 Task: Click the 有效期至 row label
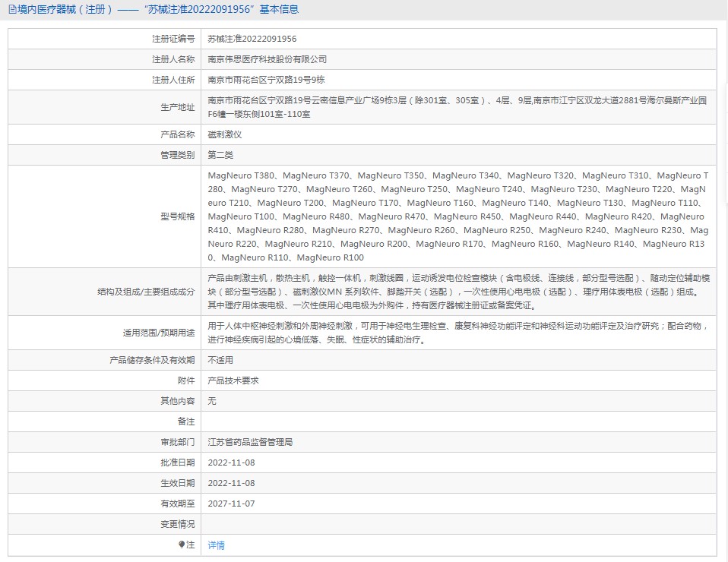(177, 504)
